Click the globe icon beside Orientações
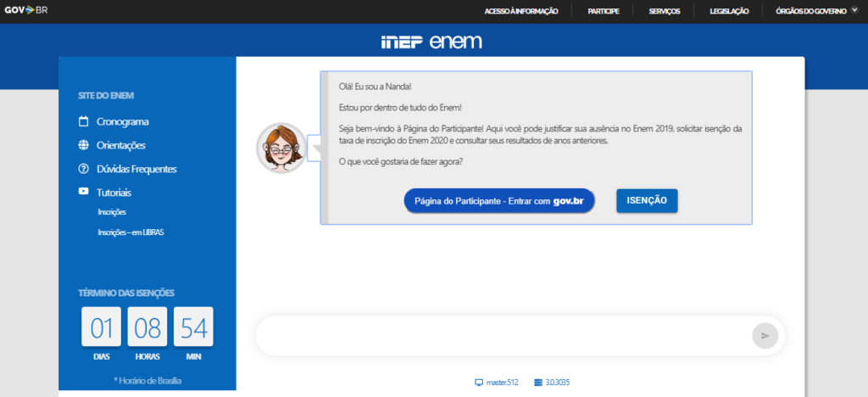 click(x=83, y=145)
